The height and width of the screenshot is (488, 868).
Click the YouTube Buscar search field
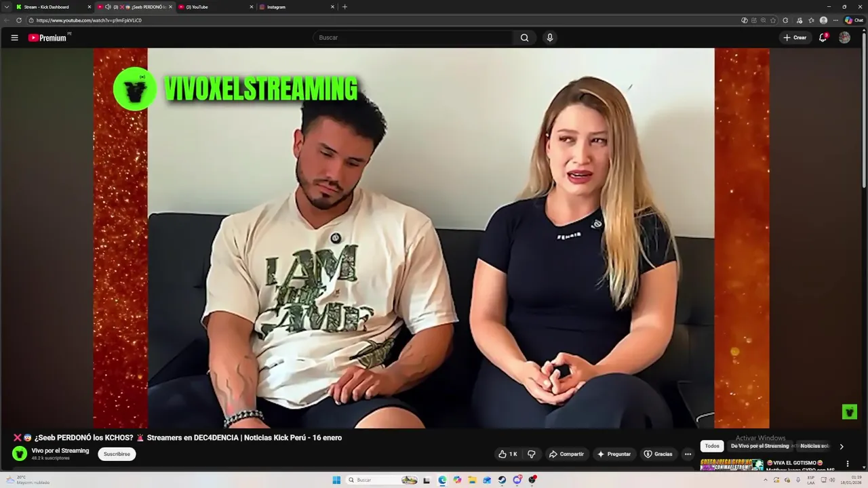(412, 38)
